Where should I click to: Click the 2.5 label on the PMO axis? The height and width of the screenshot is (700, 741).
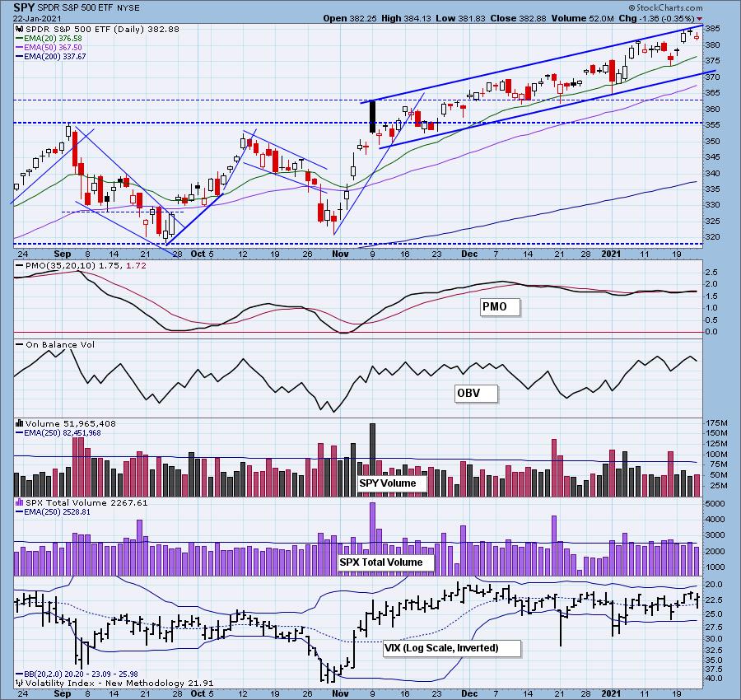[711, 273]
